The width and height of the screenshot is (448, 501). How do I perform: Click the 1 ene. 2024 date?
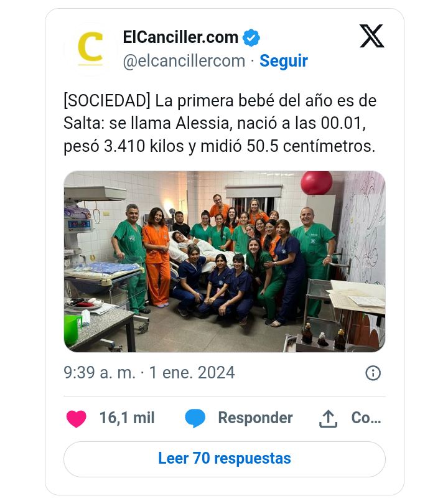(x=192, y=373)
